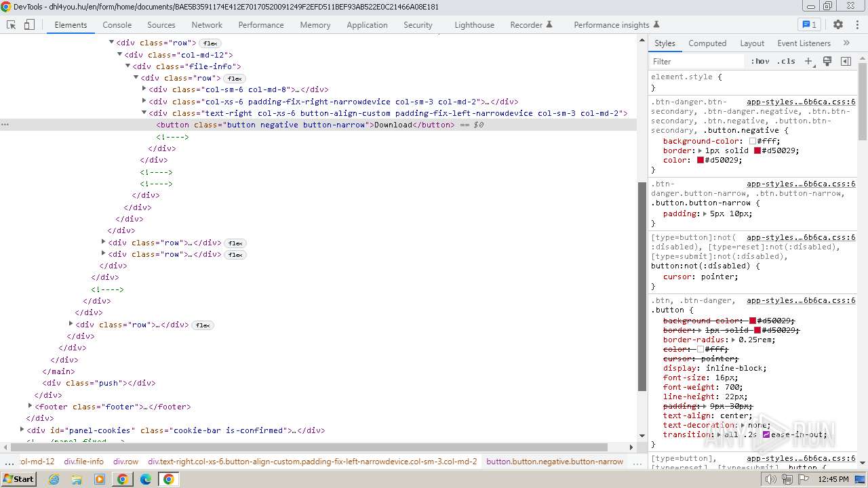Select div.file-info in the breadcrumb bar
868x488 pixels.
84,462
